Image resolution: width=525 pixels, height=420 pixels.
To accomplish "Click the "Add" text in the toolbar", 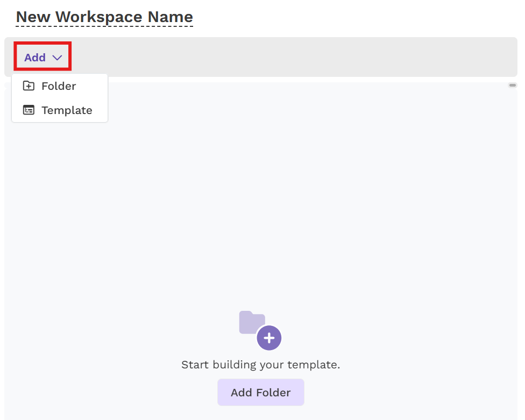I will click(35, 58).
